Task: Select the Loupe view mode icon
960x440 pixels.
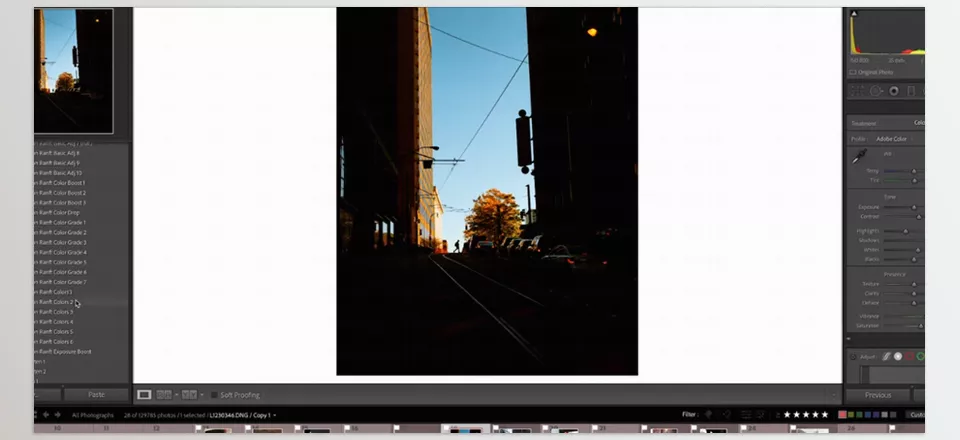Action: (144, 395)
